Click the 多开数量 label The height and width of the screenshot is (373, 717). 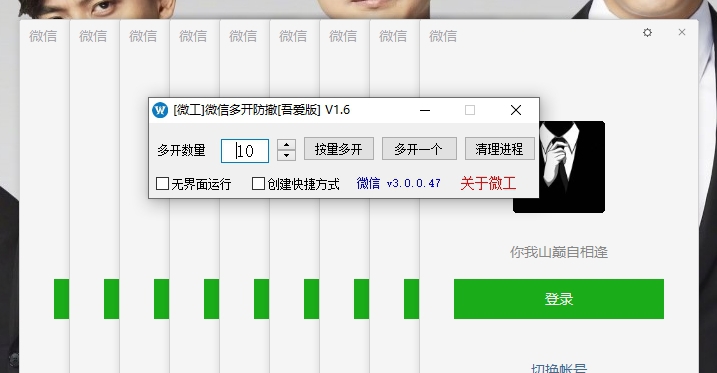tap(181, 150)
